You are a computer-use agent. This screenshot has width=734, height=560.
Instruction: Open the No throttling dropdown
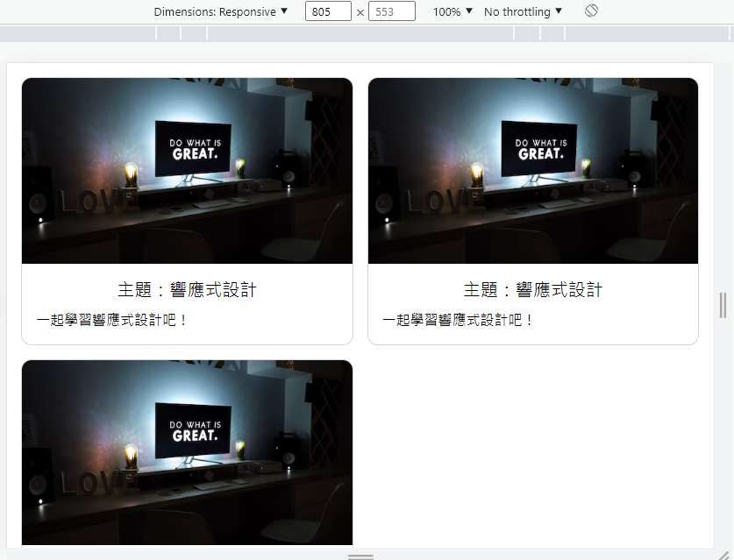(523, 11)
